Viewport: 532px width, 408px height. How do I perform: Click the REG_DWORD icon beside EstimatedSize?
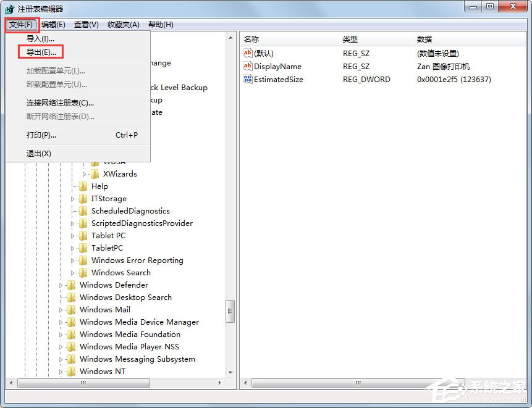[247, 79]
